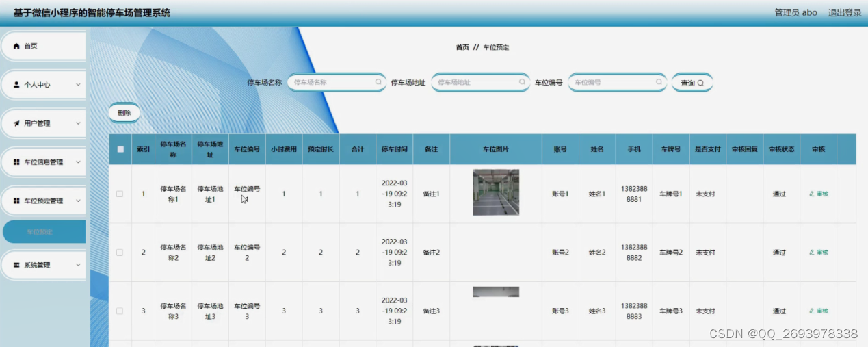Click the edit pencil icon in row 1 审核

(812, 194)
